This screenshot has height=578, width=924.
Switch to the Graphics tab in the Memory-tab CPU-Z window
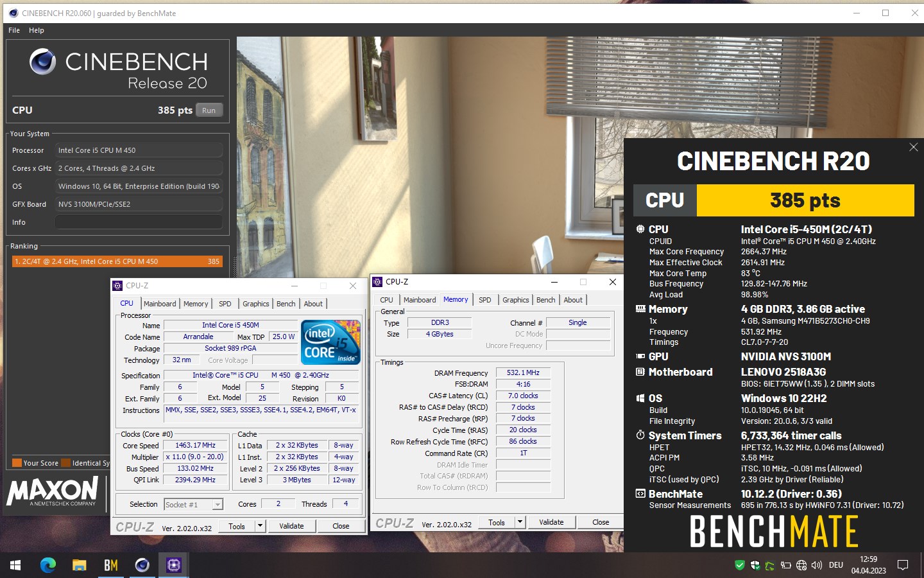point(516,300)
